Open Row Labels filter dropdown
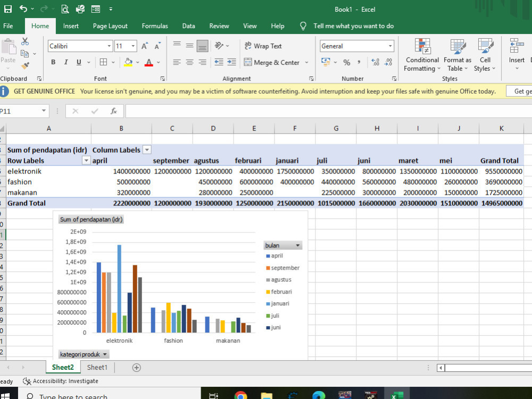This screenshot has height=399, width=532. [x=86, y=161]
